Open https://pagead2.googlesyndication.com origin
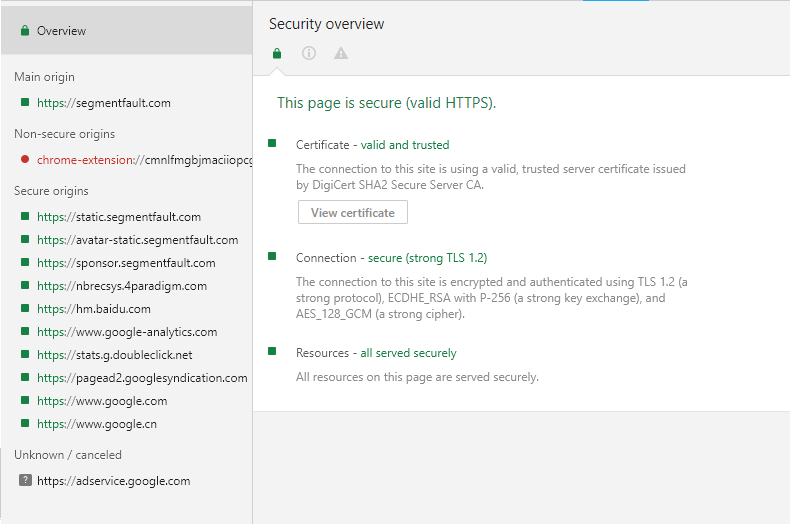 pos(142,378)
